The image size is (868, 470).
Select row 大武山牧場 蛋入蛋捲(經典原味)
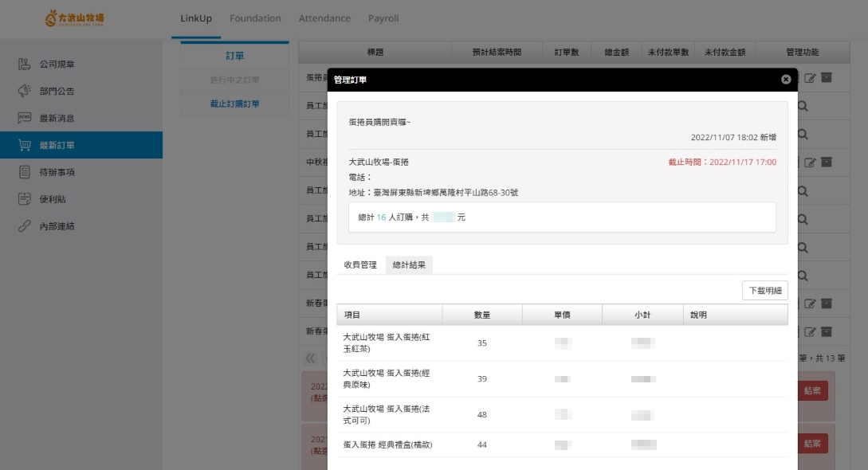coord(562,378)
